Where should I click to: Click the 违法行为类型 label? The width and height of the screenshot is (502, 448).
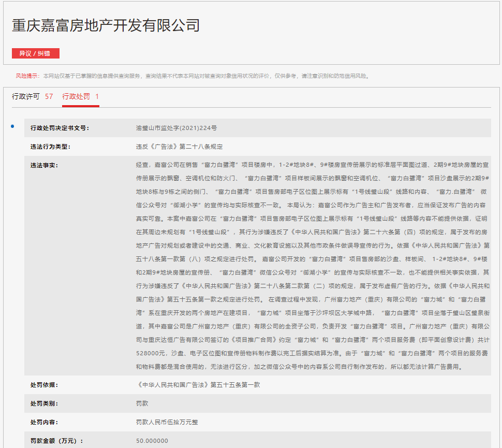[x=50, y=147]
